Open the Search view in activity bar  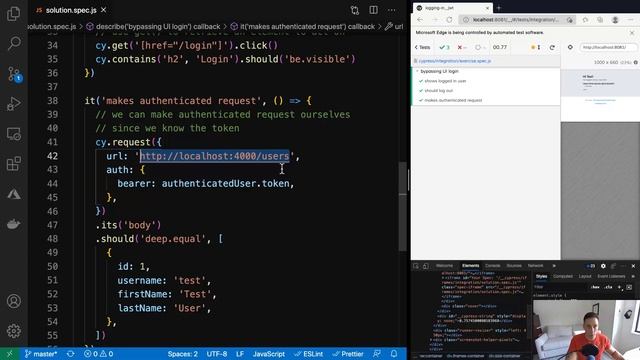coord(14,43)
